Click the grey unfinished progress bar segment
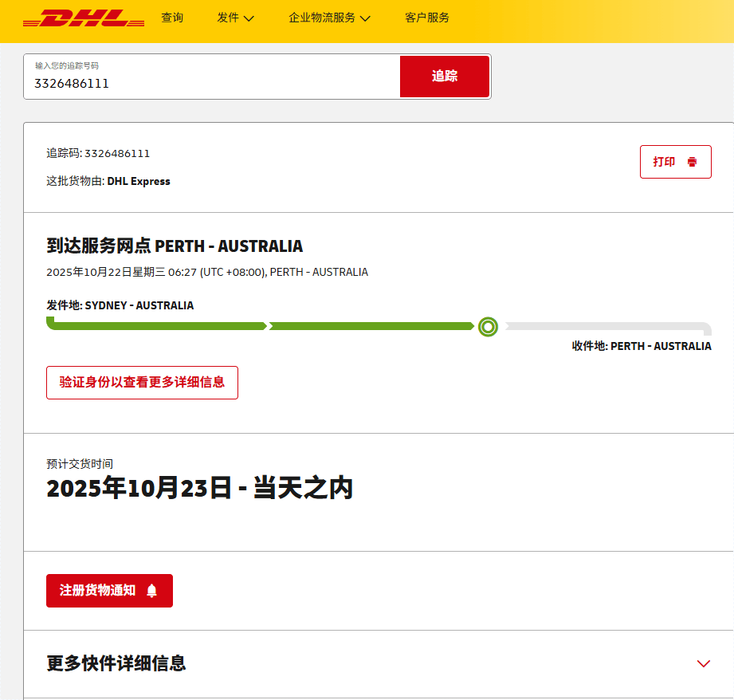The height and width of the screenshot is (700, 734). coord(606,326)
